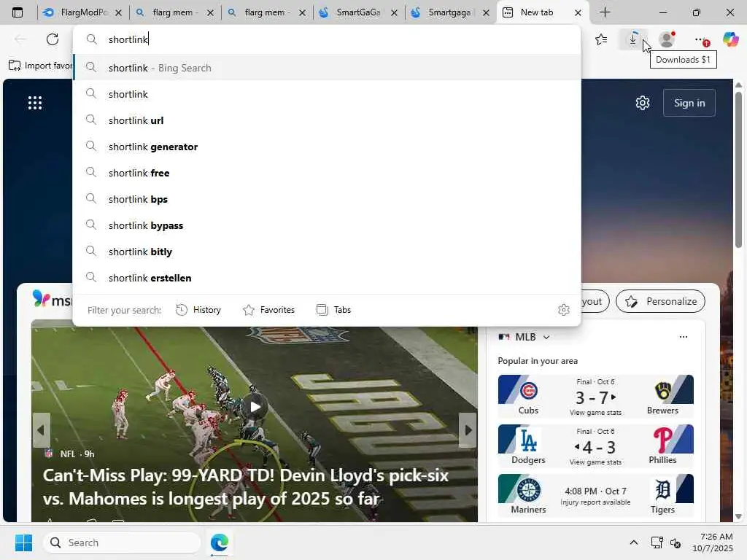747x560 pixels.
Task: Open the tab actions menu icon
Action: [18, 12]
